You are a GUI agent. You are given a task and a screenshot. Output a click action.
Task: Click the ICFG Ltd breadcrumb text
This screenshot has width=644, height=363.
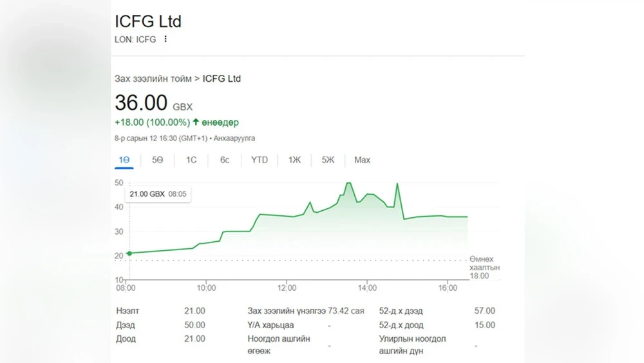(x=222, y=79)
